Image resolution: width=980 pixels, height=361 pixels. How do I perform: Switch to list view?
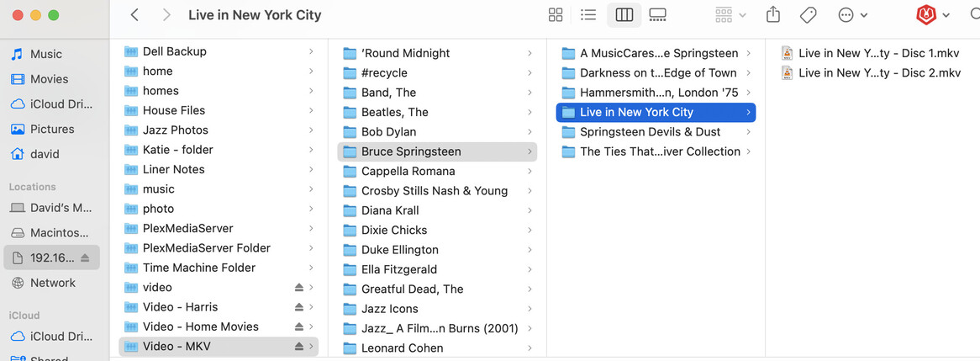(x=588, y=15)
